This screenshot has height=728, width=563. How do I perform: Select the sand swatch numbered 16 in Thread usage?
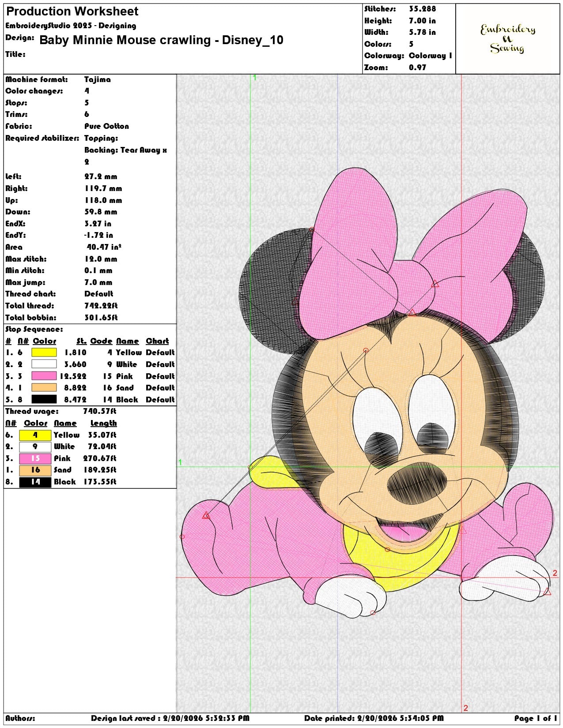(35, 470)
